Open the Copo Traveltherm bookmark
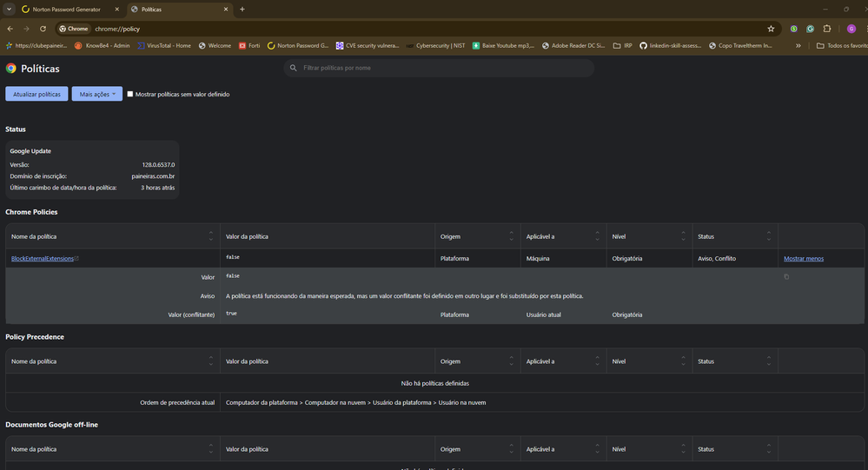The image size is (868, 470). (740, 46)
